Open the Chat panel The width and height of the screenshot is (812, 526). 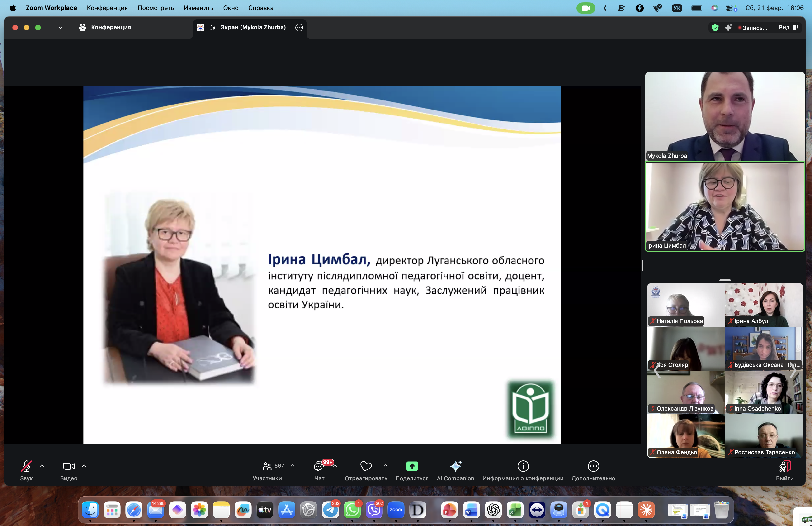319,466
